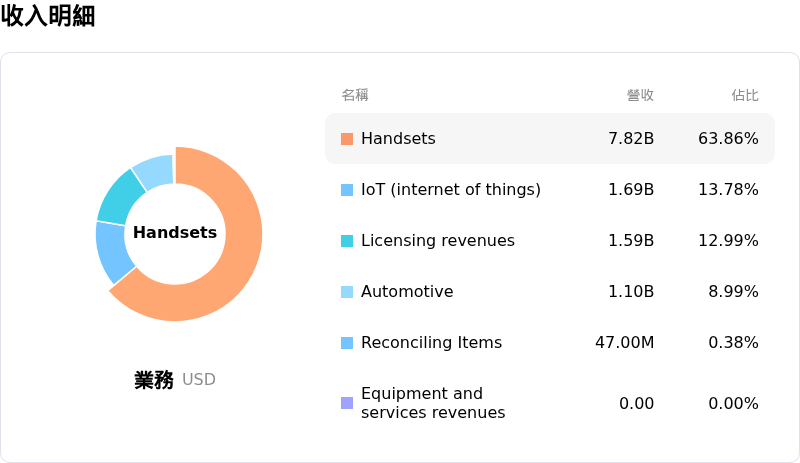
Task: Click the 收入明細 section heading
Action: pos(48,15)
